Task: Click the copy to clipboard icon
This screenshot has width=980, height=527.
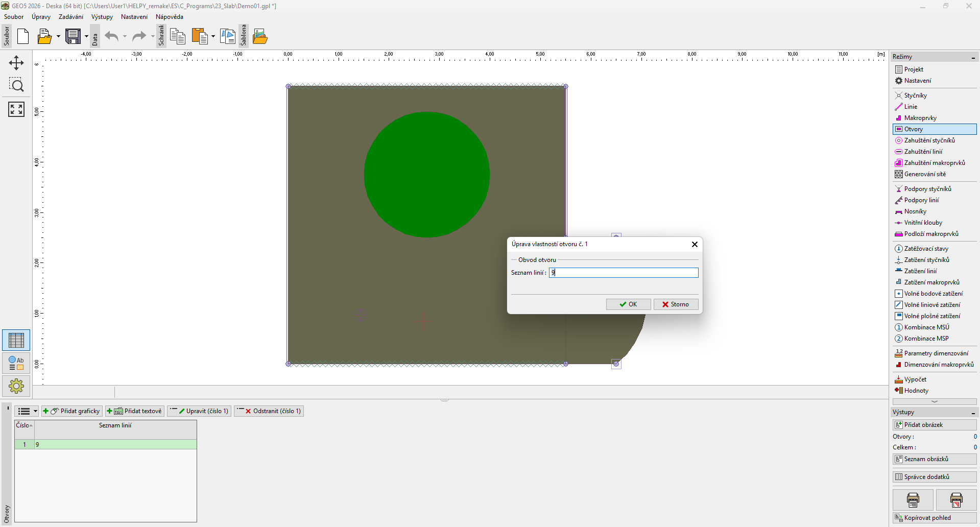Action: (177, 37)
